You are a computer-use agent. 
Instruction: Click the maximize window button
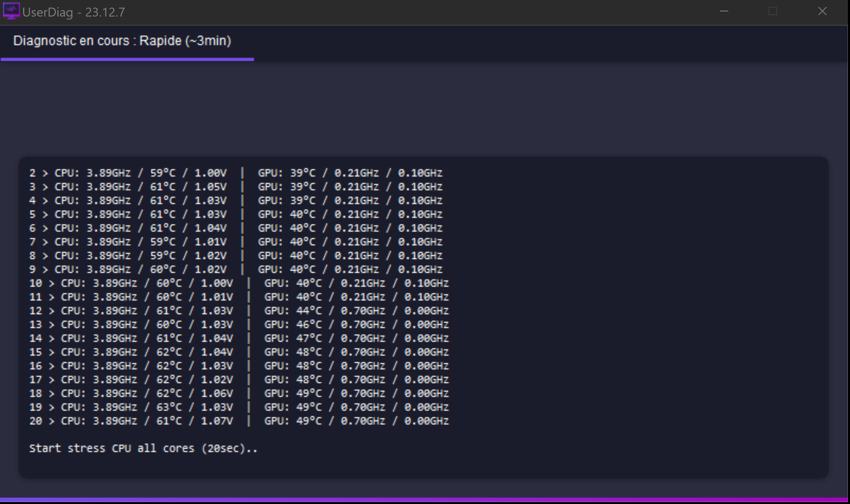pyautogui.click(x=773, y=11)
